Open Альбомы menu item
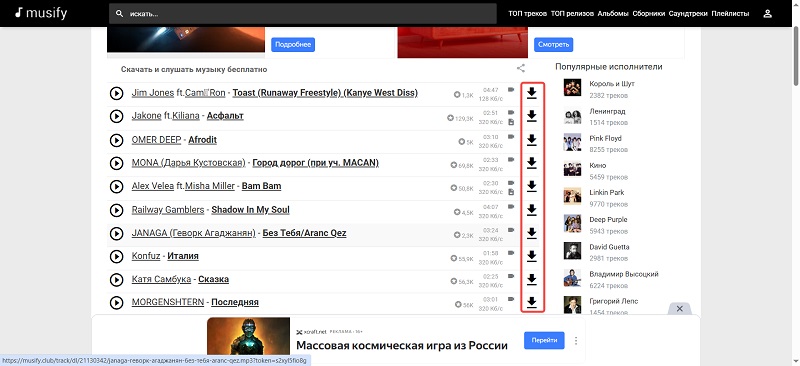The height and width of the screenshot is (366, 800). click(613, 14)
